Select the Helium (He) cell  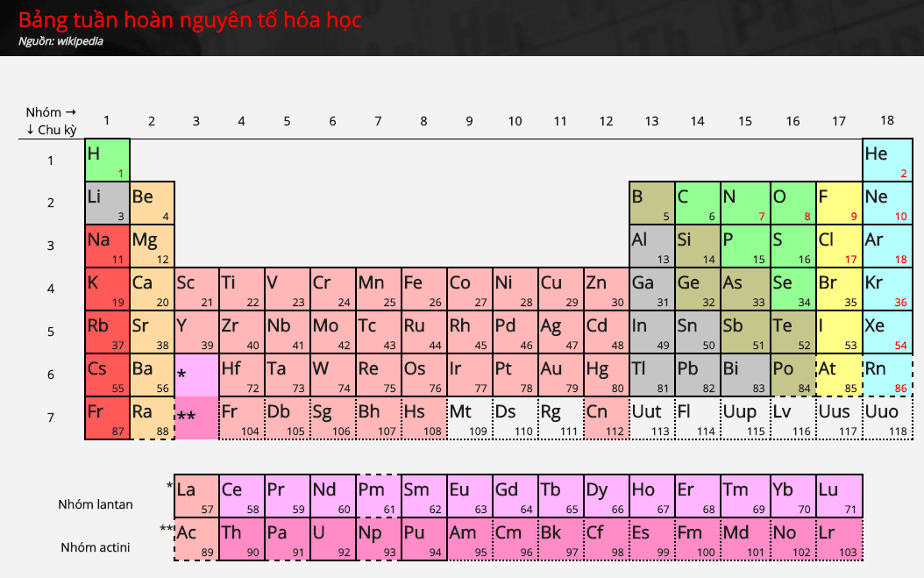point(887,161)
